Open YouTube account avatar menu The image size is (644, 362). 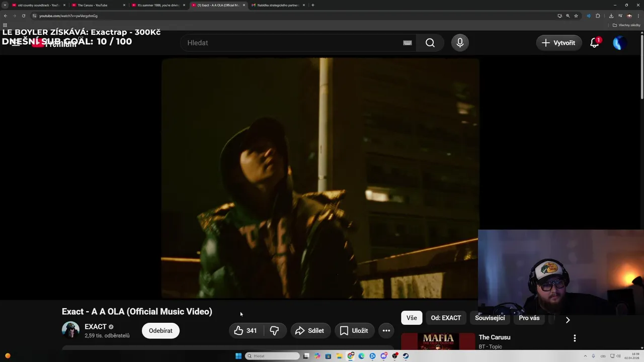point(620,43)
